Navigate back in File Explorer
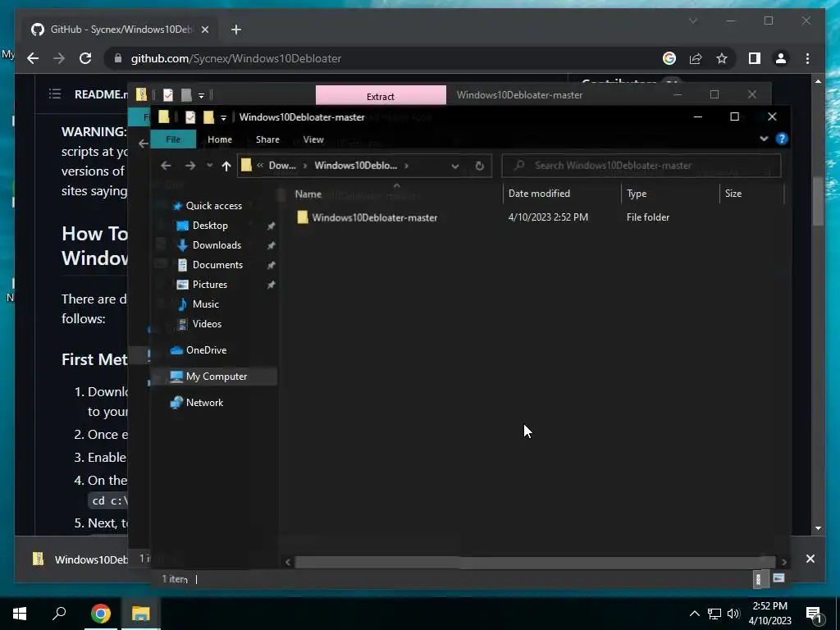The height and width of the screenshot is (630, 840). [166, 166]
